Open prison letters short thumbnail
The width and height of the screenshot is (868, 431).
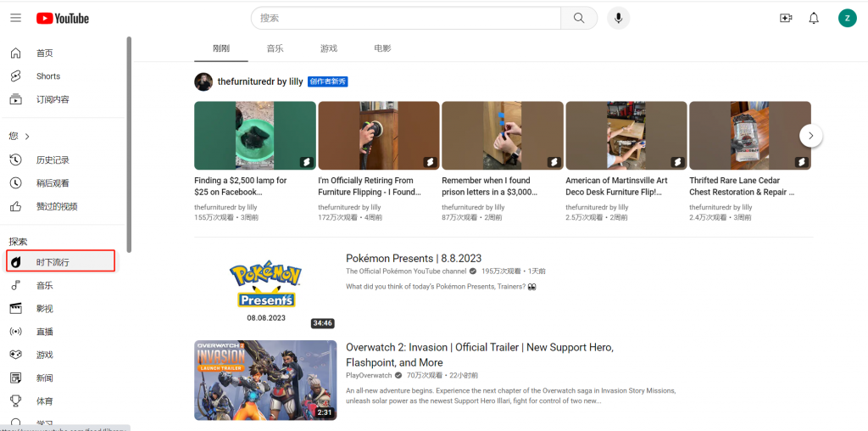click(503, 135)
